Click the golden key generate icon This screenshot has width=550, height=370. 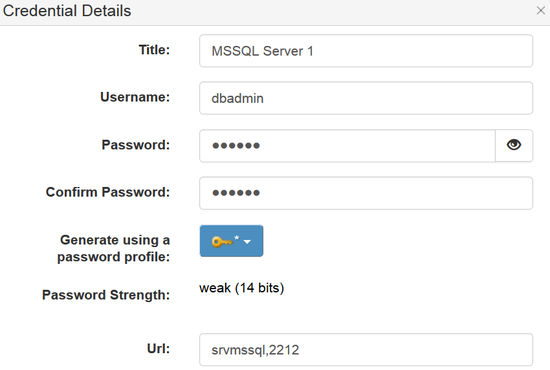[x=222, y=242]
